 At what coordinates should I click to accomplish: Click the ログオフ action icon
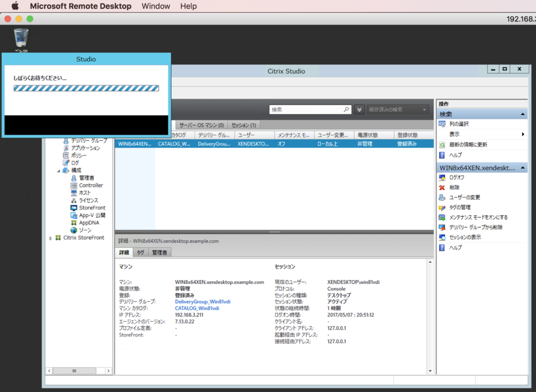click(x=442, y=177)
